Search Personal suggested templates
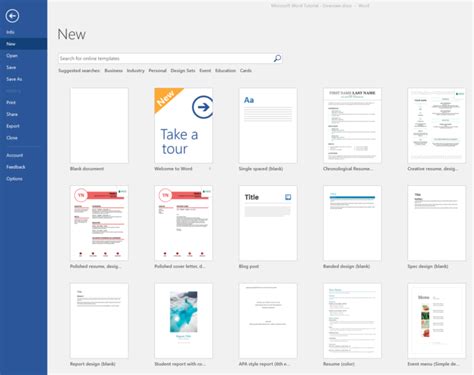474x375 pixels. pyautogui.click(x=157, y=70)
